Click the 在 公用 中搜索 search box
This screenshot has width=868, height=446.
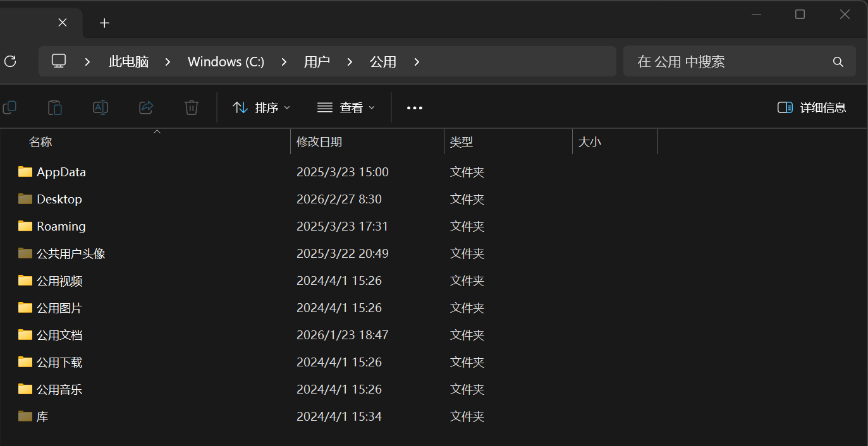point(727,62)
